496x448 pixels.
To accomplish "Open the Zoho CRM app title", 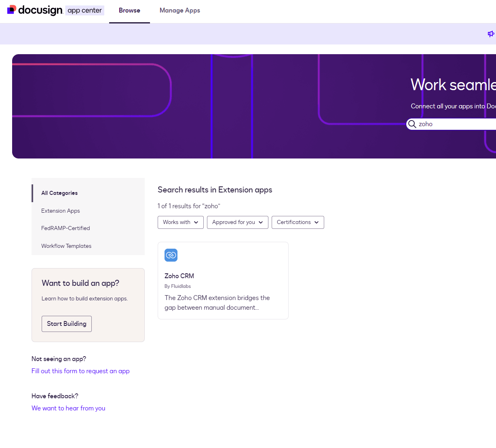I will [179, 276].
